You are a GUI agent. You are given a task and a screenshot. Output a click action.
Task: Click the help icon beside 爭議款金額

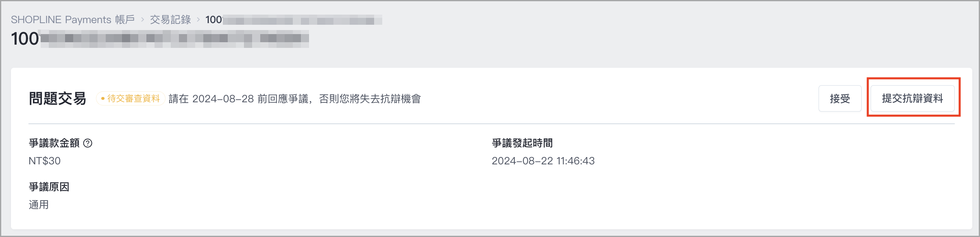pyautogui.click(x=88, y=143)
